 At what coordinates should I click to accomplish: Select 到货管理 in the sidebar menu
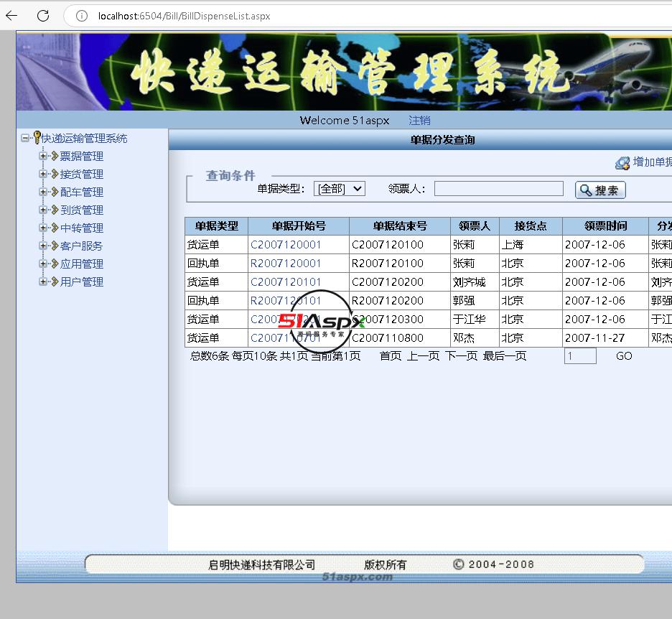tap(82, 210)
